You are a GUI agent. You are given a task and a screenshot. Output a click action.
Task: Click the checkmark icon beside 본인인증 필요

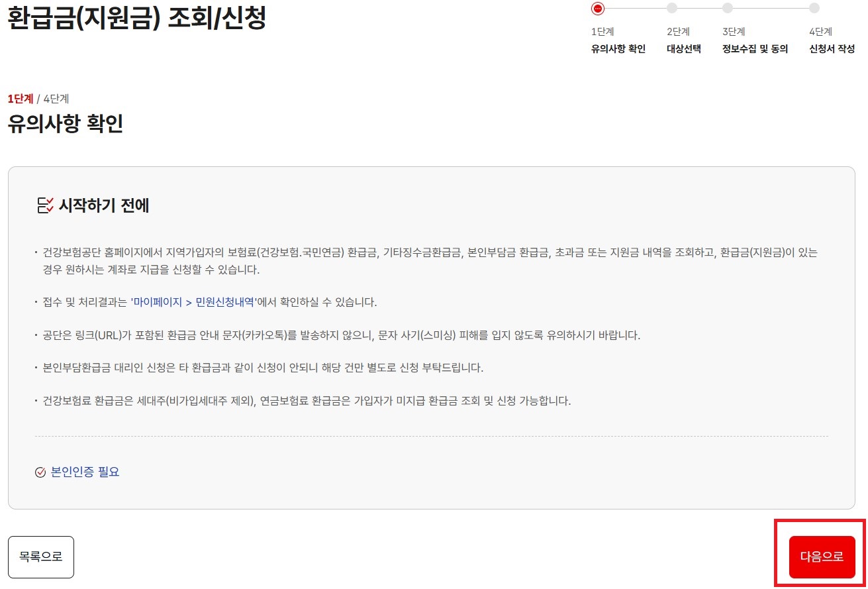(40, 472)
